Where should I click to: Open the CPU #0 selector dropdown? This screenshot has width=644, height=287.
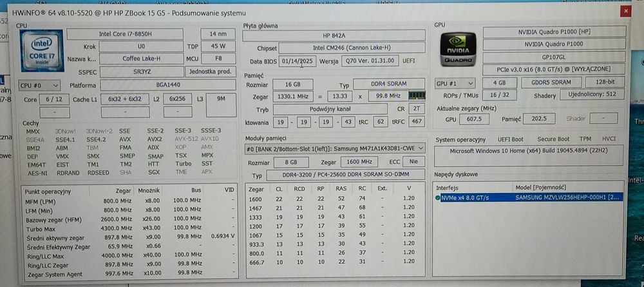coord(39,86)
